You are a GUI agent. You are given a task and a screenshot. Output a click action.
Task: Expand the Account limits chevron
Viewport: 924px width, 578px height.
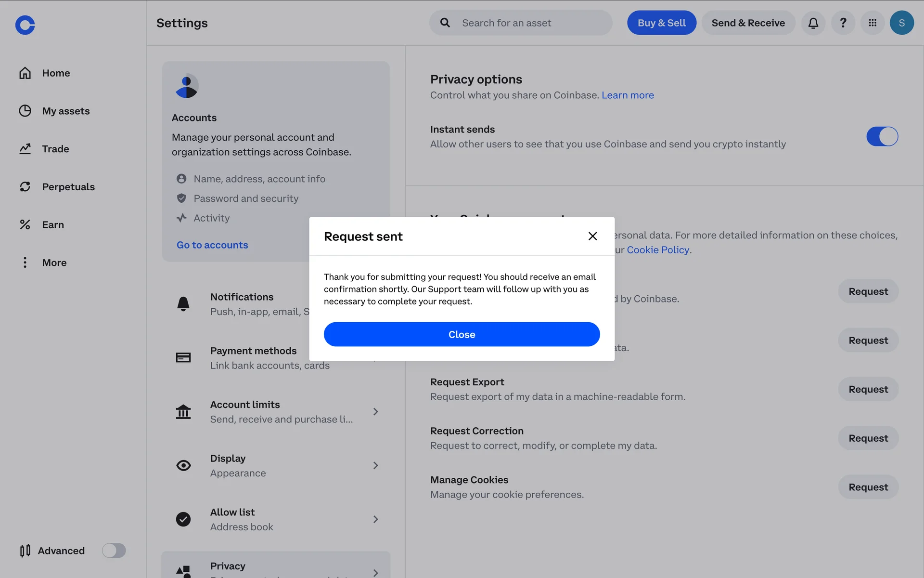375,412
